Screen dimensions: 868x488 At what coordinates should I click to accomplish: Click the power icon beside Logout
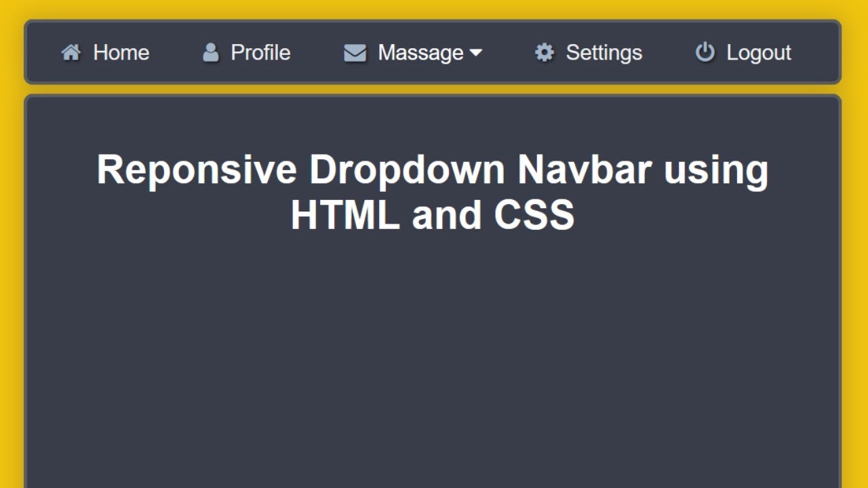pyautogui.click(x=705, y=52)
